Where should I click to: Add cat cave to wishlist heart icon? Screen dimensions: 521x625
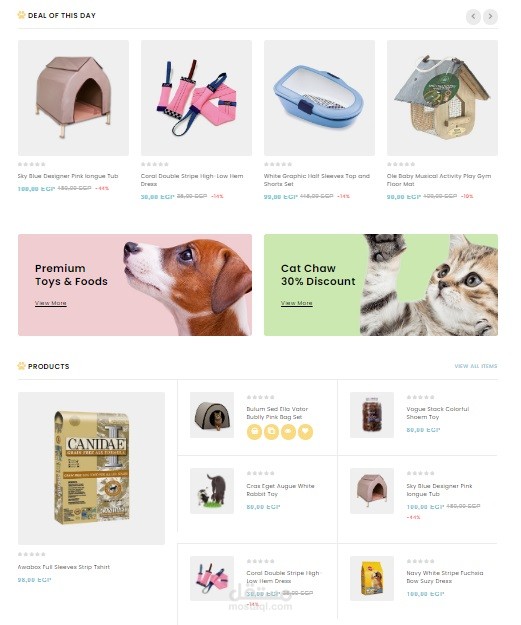tap(306, 432)
